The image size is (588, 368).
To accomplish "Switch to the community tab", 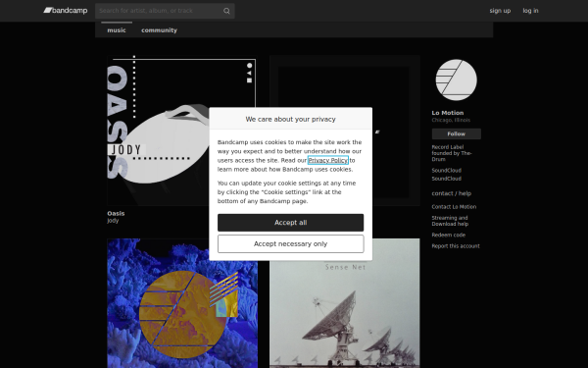I will 159,30.
